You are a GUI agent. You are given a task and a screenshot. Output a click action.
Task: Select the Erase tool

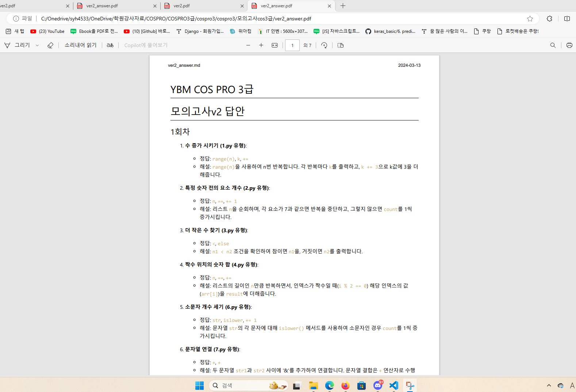(50, 45)
